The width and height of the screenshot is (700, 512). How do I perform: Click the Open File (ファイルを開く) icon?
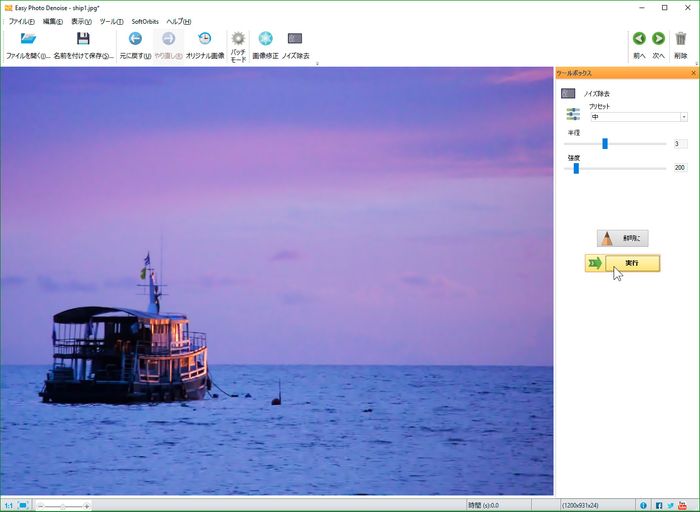(x=28, y=39)
